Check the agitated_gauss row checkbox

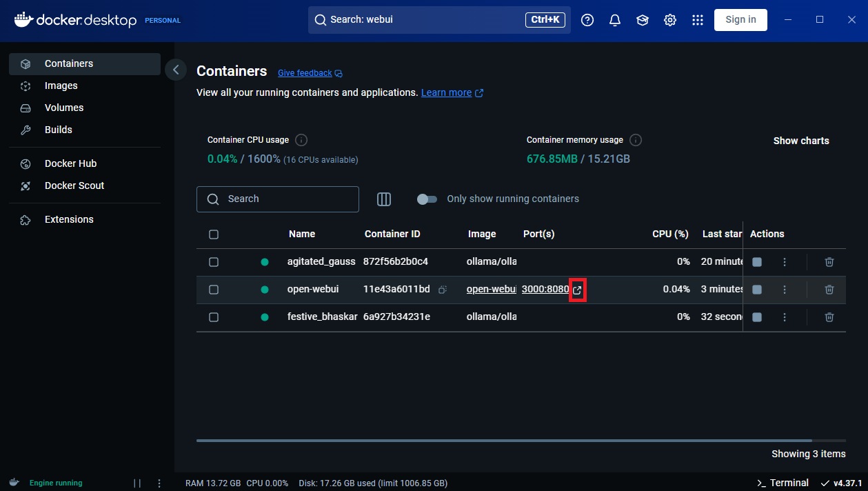click(x=214, y=262)
